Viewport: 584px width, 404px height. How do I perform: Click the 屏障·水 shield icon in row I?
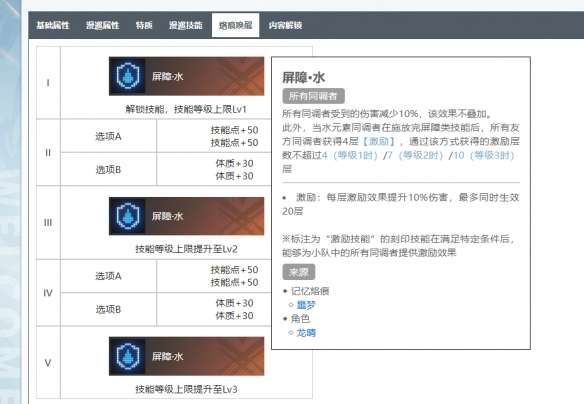pos(127,76)
